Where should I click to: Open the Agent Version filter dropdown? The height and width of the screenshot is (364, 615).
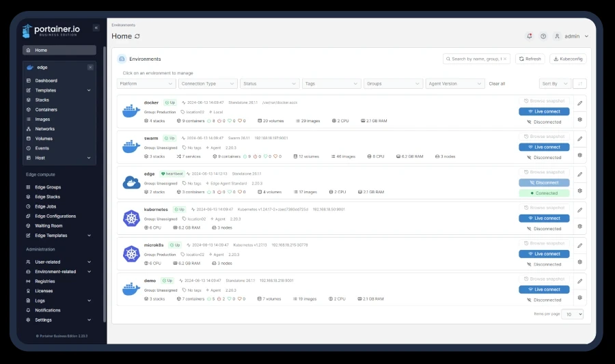point(455,83)
